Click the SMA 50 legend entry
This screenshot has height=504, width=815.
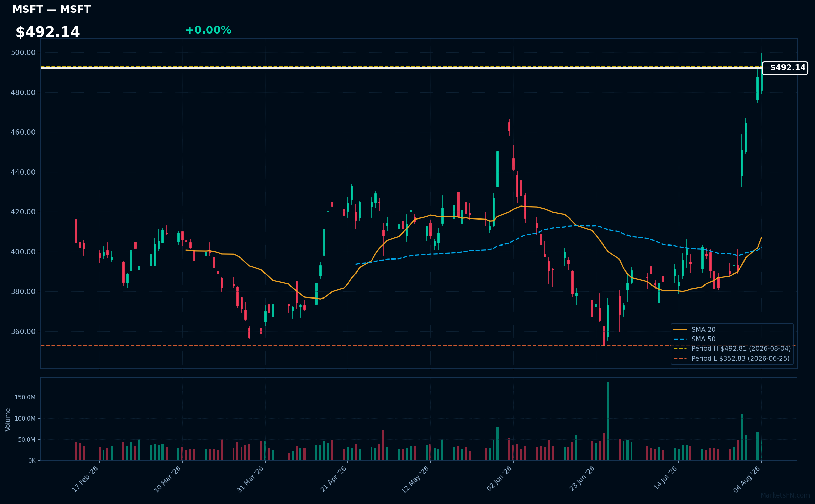click(x=695, y=339)
